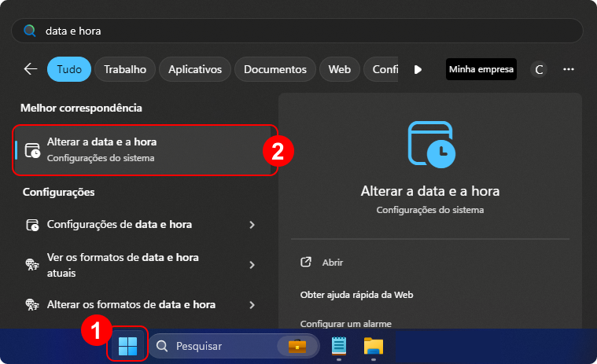Open Notepad from the taskbar
The width and height of the screenshot is (597, 364).
[x=339, y=346]
